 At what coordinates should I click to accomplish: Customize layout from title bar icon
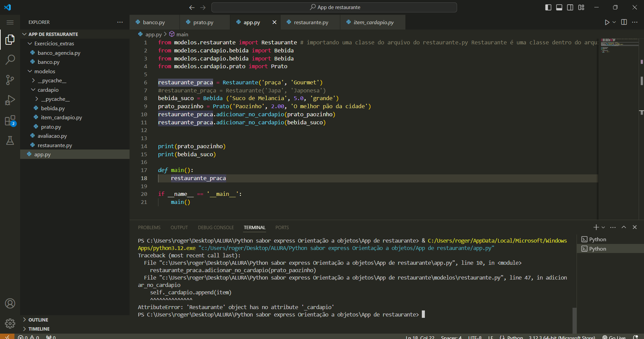[x=581, y=7]
